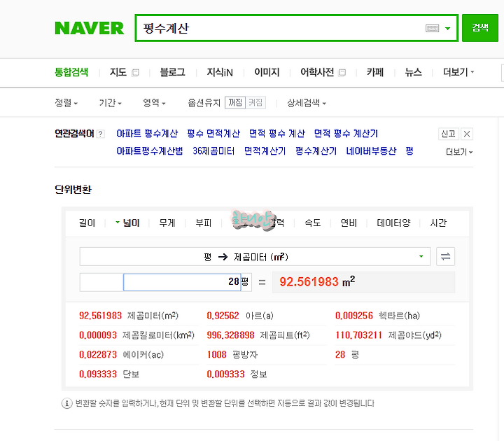Click the 0.022873 에이커(ac) row
Viewport: 504px width, 441px height.
[122, 354]
